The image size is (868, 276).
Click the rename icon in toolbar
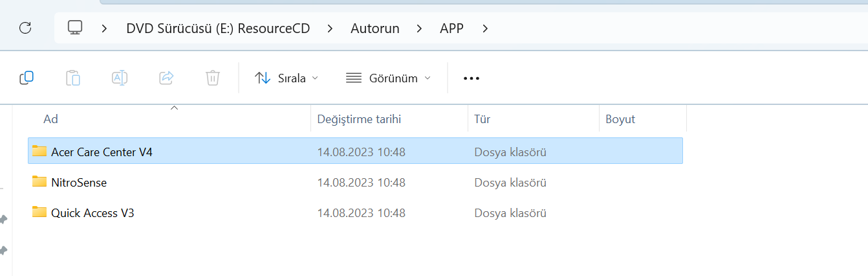click(120, 78)
